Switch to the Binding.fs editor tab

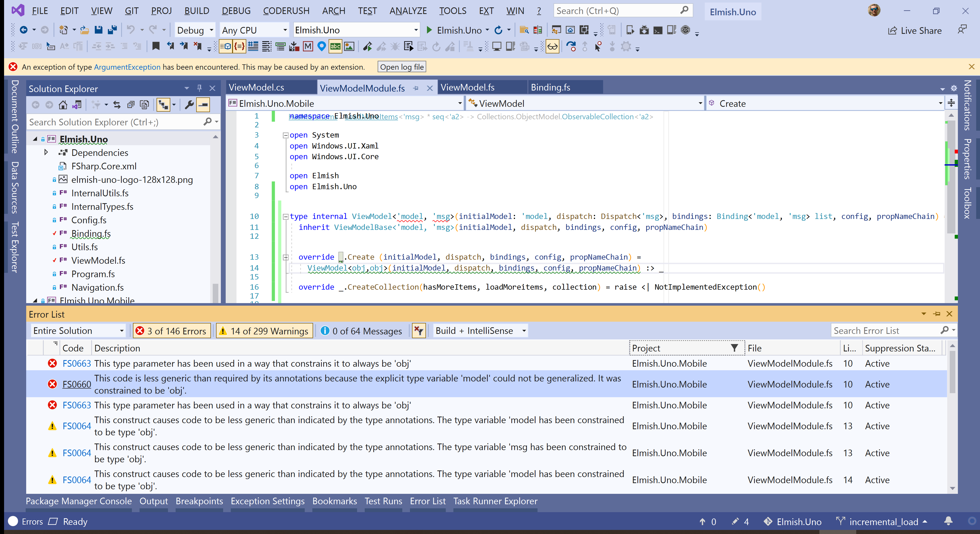click(x=550, y=87)
